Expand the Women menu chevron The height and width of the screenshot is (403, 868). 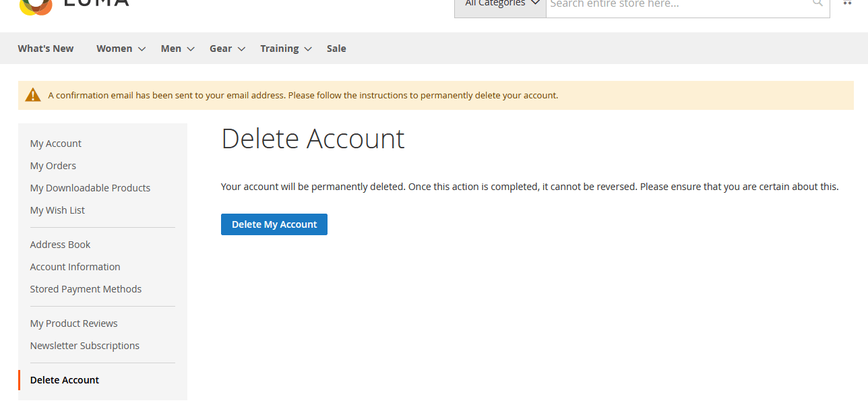point(142,49)
